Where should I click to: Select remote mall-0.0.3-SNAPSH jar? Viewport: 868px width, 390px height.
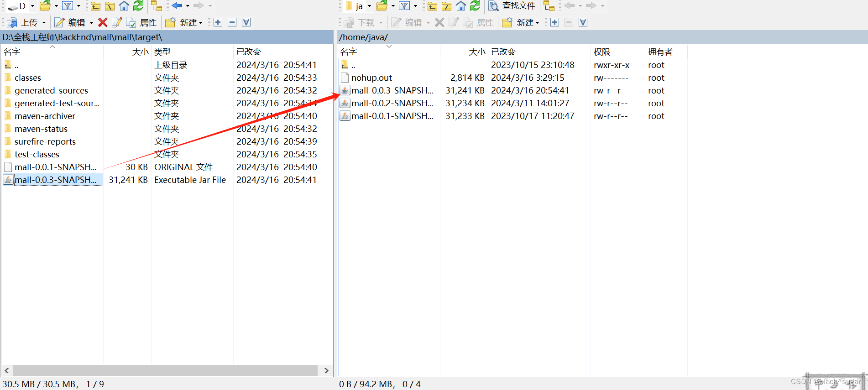(x=392, y=90)
